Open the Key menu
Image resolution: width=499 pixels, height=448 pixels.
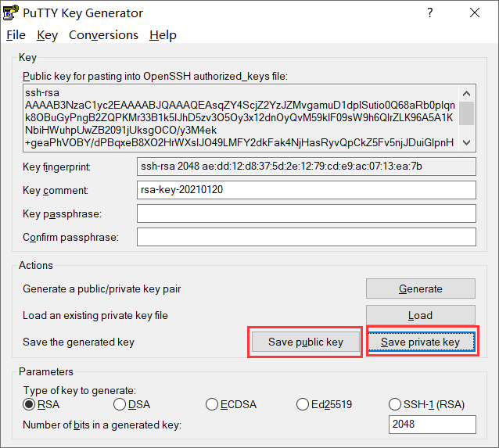[47, 35]
